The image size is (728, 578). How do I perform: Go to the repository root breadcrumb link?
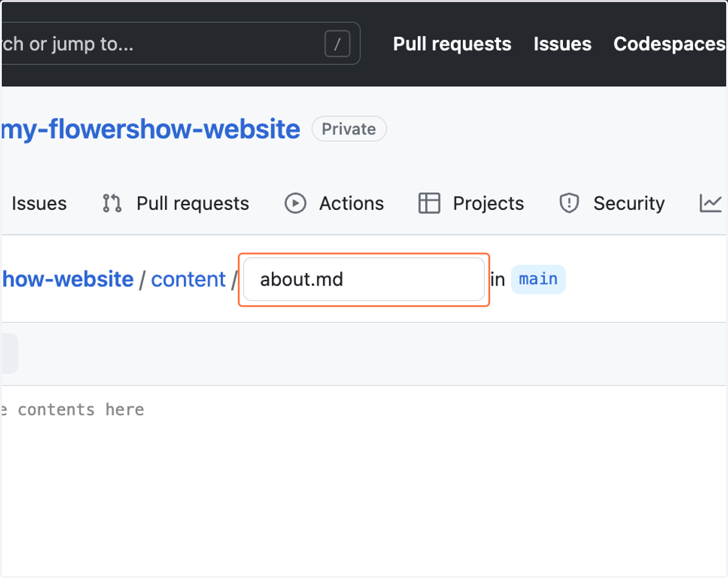pyautogui.click(x=67, y=279)
